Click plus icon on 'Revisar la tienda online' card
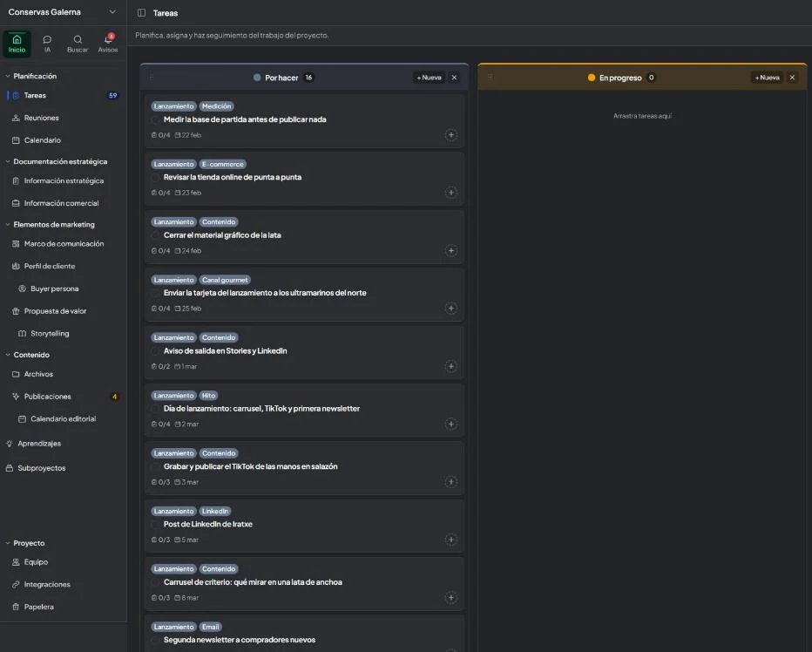812x652 pixels. coord(451,193)
